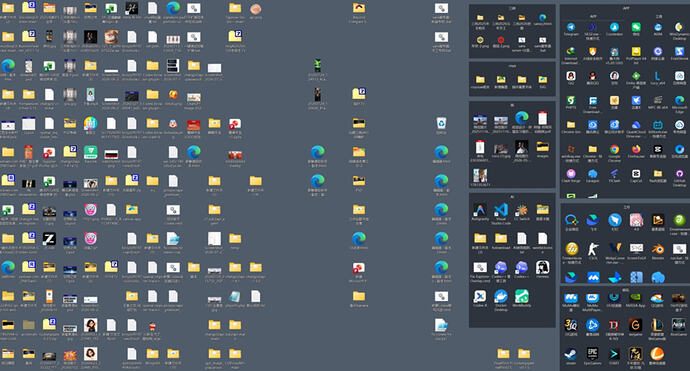Select the latte coffee image file thumbnail
This screenshot has width=690, height=371.
pyautogui.click(x=111, y=37)
